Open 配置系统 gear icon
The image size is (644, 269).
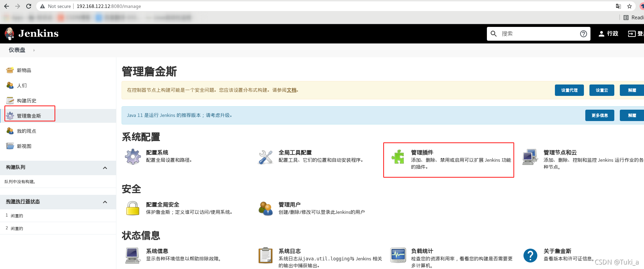pos(133,157)
